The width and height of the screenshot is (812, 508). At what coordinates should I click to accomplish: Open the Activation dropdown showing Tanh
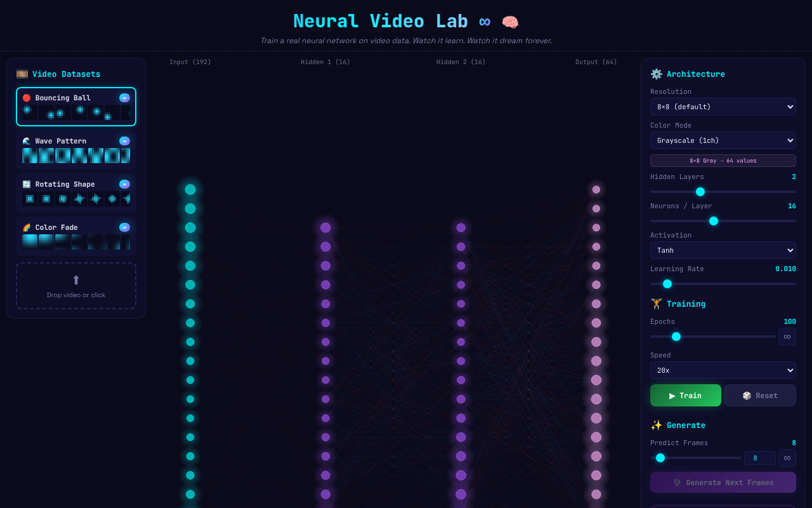[x=723, y=250]
